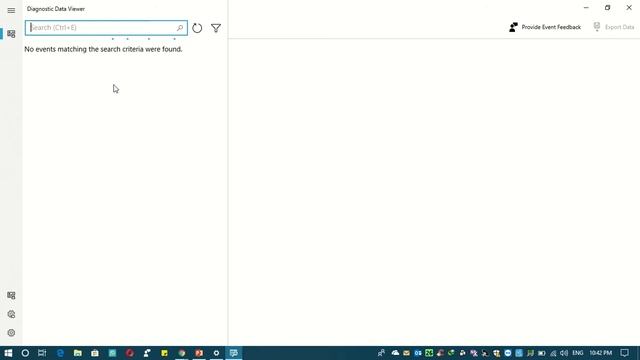Open the clock showing 10:42 PM
This screenshot has height=360, width=640.
(x=600, y=353)
